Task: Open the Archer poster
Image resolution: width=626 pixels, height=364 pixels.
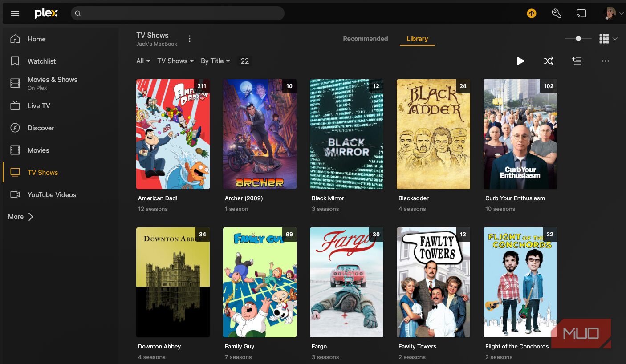Action: click(x=260, y=134)
